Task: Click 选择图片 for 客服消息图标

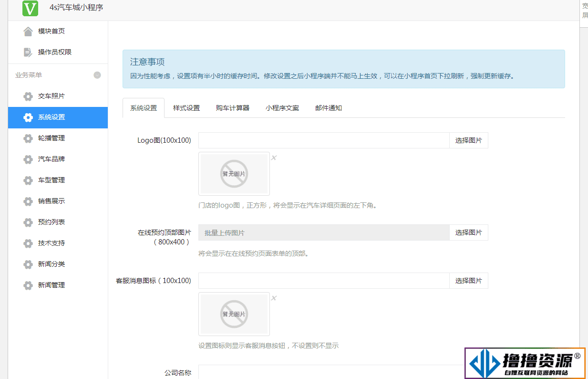Action: pyautogui.click(x=469, y=281)
